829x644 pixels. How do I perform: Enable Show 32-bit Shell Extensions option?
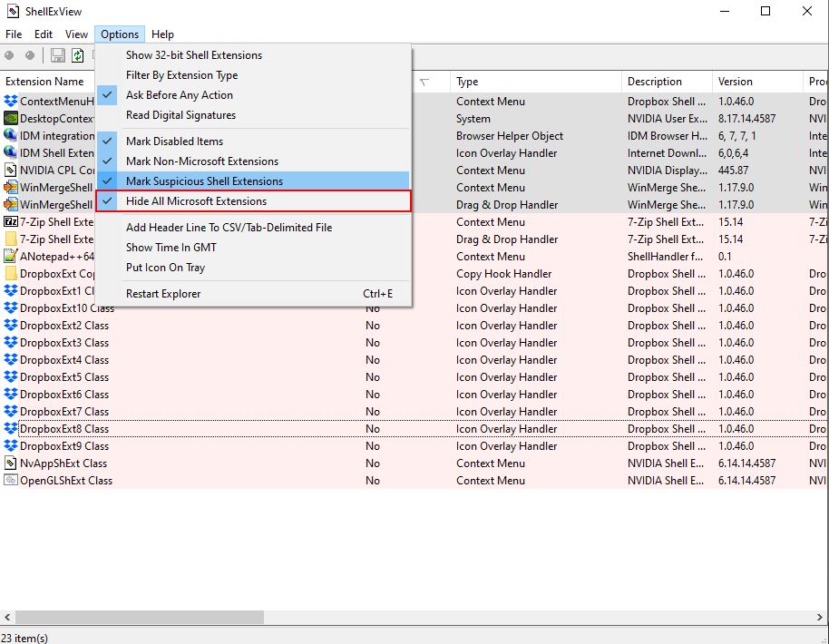[253, 55]
